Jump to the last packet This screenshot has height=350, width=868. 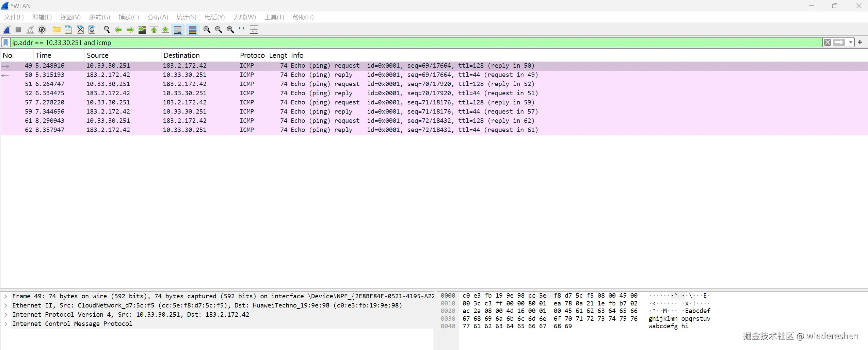(x=165, y=30)
